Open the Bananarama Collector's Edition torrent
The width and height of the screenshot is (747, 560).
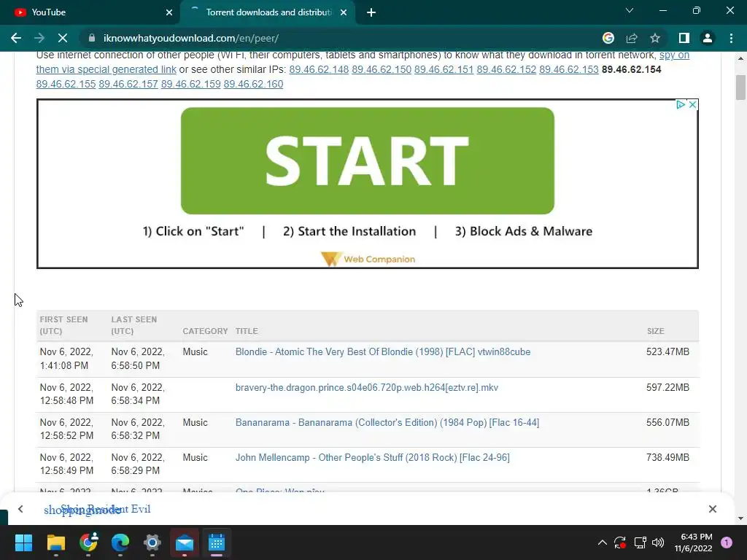point(387,422)
